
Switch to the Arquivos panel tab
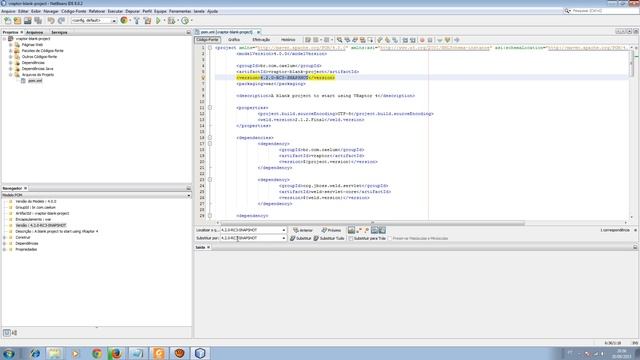35,32
